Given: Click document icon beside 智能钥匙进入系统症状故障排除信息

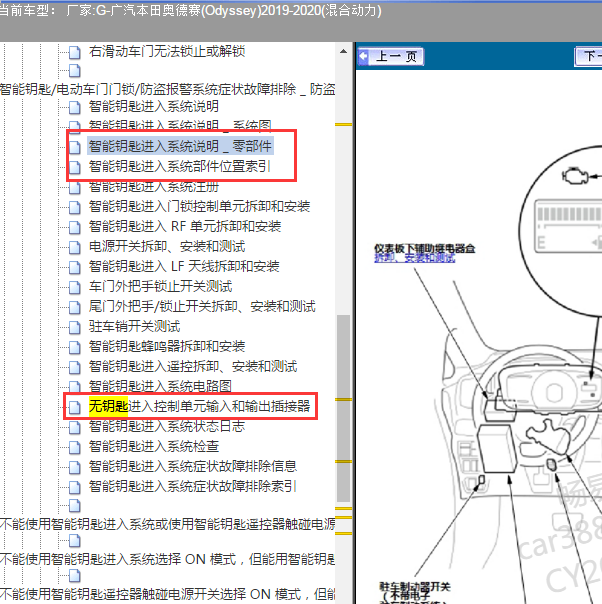Looking at the screenshot, I should click(75, 467).
